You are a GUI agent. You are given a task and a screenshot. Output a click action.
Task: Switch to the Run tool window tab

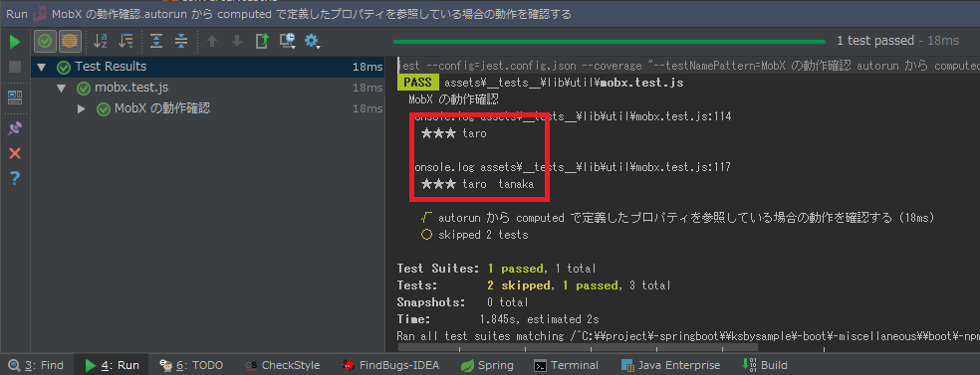click(112, 365)
